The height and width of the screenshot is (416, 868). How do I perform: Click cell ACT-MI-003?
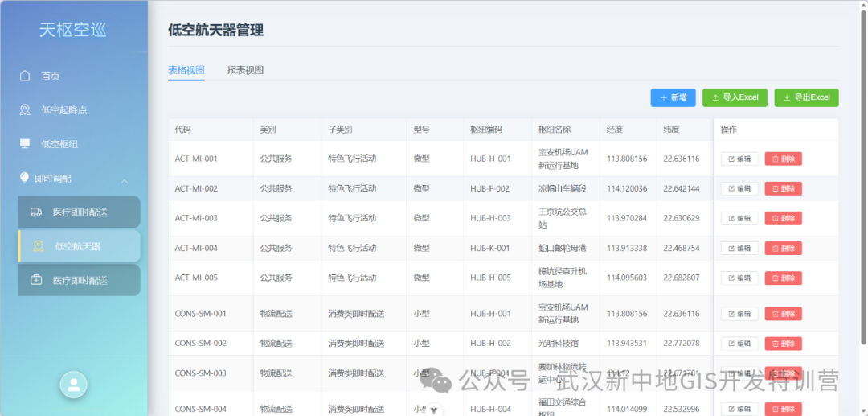[196, 218]
